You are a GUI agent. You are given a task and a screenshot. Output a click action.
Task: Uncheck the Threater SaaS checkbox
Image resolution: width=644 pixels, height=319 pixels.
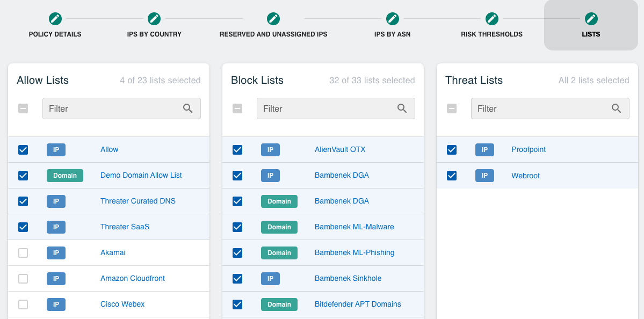(23, 227)
